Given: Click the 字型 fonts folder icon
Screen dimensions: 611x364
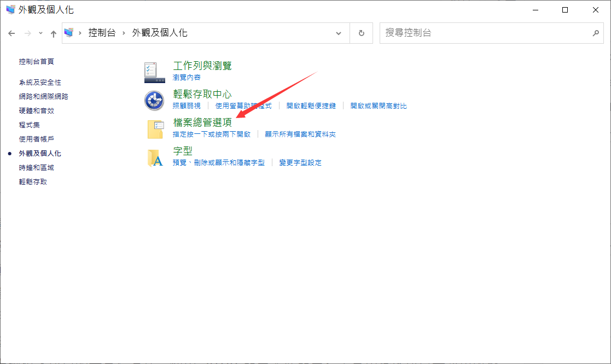Looking at the screenshot, I should pos(155,157).
